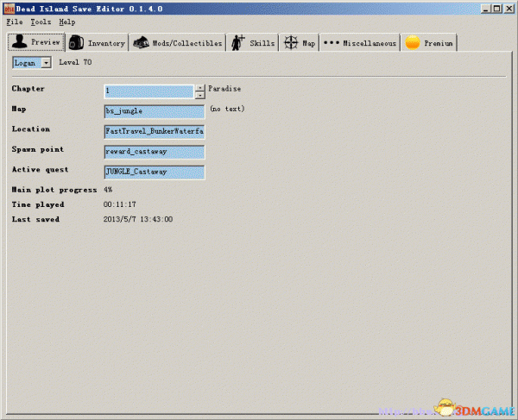Click the Main plot progress label
This screenshot has width=518, height=420.
click(54, 190)
